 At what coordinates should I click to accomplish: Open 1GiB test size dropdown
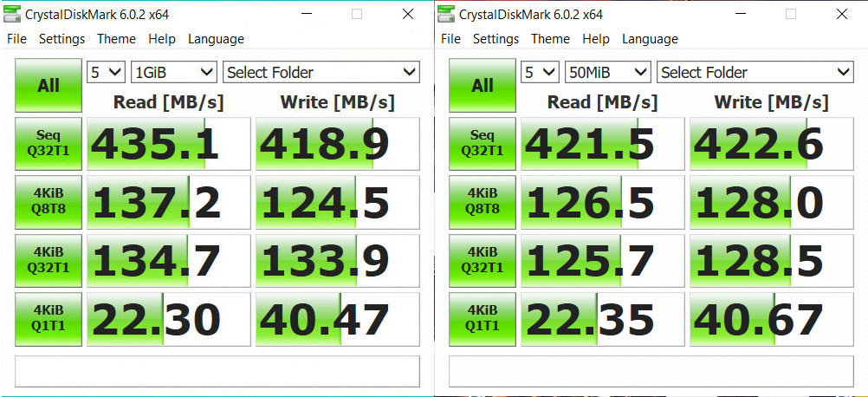point(174,72)
